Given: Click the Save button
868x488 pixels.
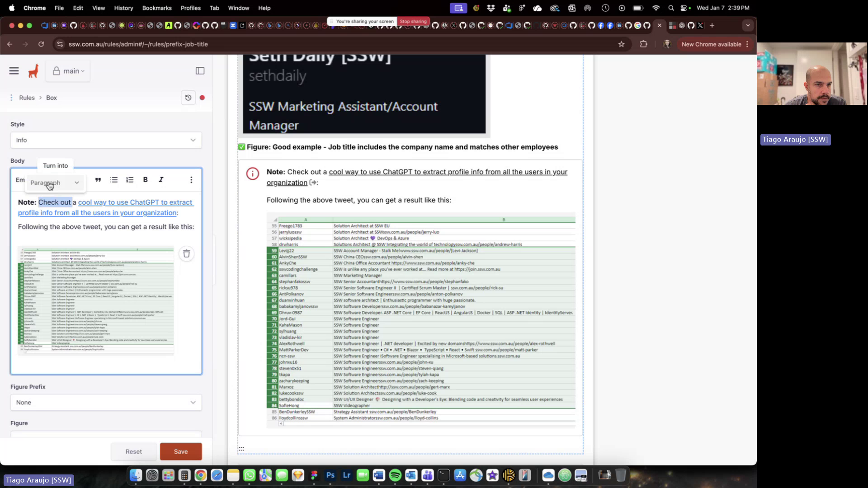Looking at the screenshot, I should [181, 451].
